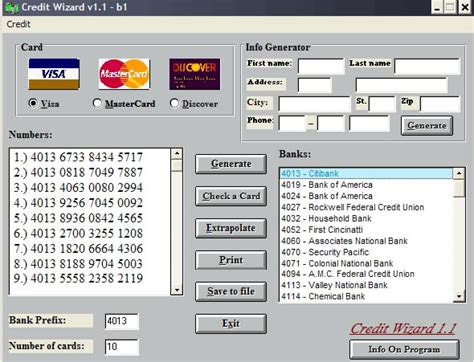Select 4019 - Bank of America entry
This screenshot has width=474, height=362.
point(366,185)
